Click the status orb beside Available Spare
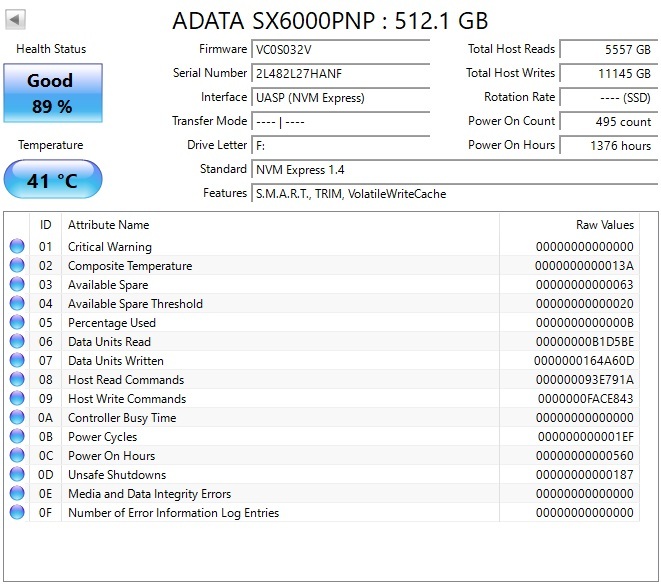Image resolution: width=661 pixels, height=587 pixels. click(x=17, y=285)
